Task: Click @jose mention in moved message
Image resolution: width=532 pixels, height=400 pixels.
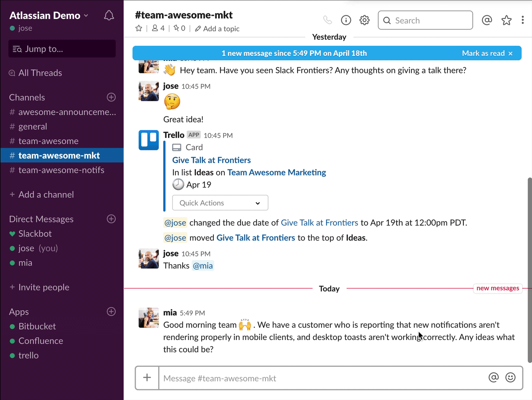Action: (175, 238)
